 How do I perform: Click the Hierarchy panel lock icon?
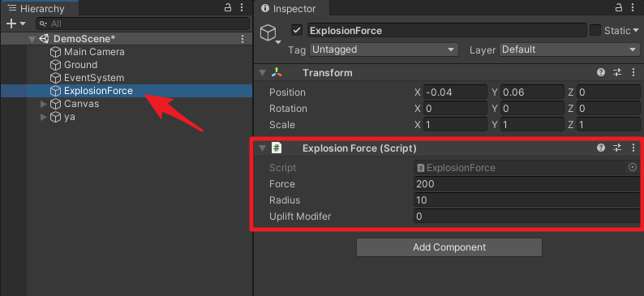[228, 7]
